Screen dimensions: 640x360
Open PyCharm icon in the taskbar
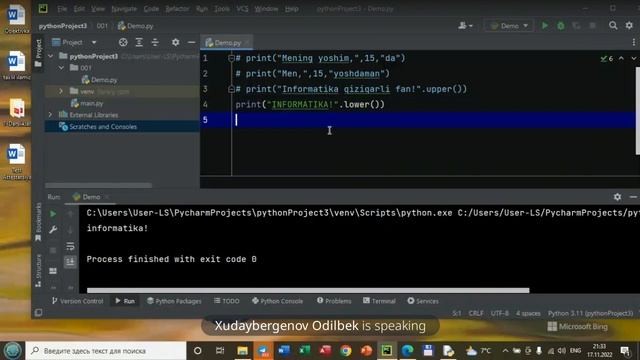point(387,351)
